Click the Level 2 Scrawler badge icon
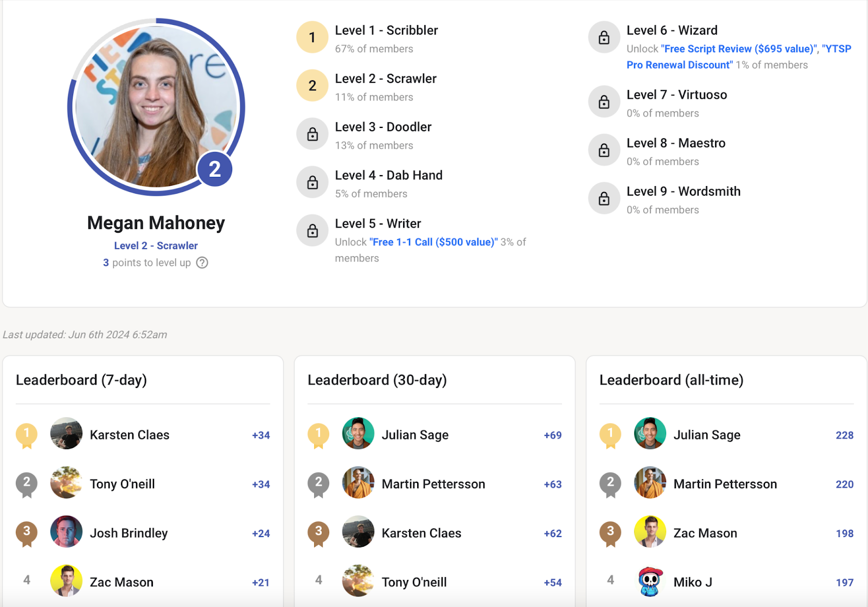868x607 pixels. 312,86
